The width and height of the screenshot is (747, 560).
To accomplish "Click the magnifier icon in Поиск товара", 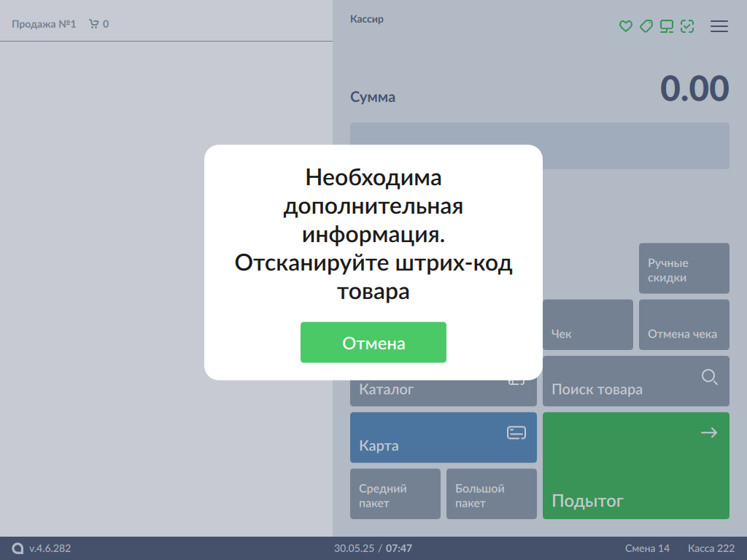I will (709, 377).
